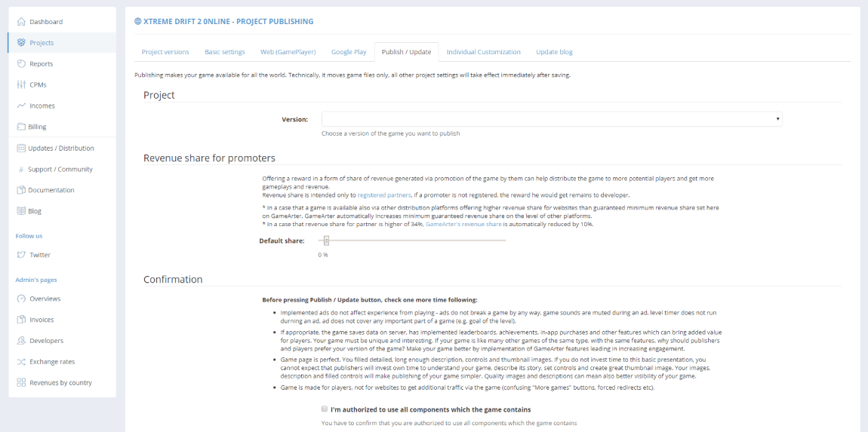This screenshot has width=868, height=432.
Task: Click the Default share slider handle
Action: tap(327, 241)
